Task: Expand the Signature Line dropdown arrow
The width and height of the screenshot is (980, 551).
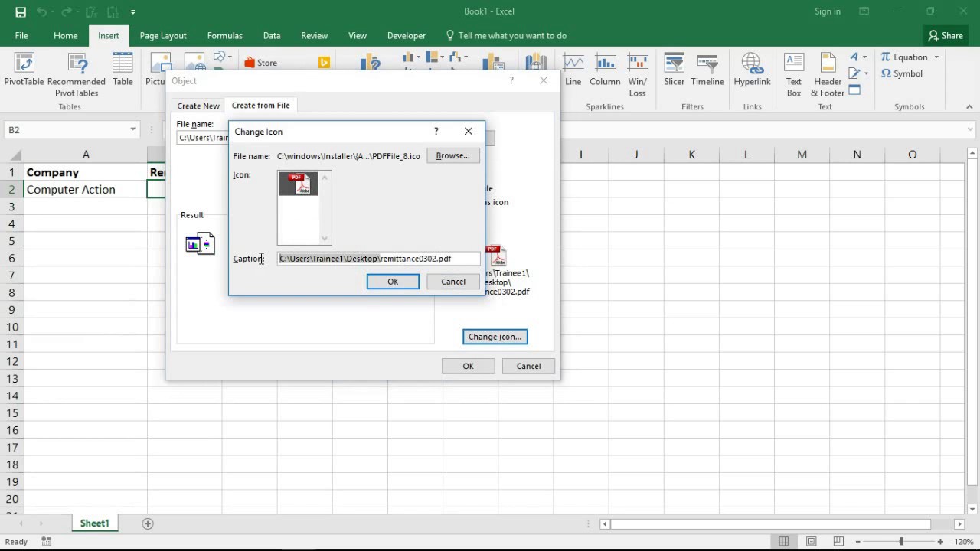Action: click(865, 73)
